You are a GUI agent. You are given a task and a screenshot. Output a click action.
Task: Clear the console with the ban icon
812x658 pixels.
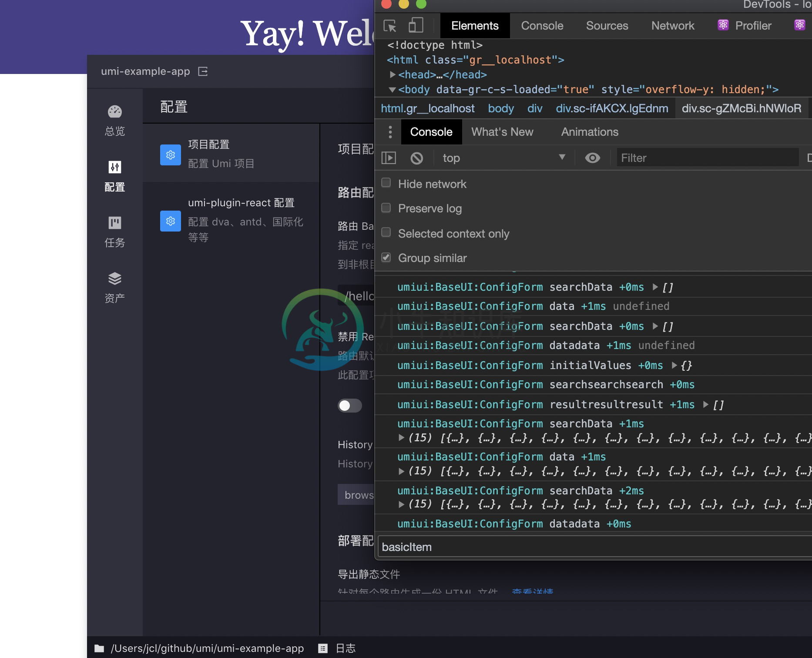[416, 158]
